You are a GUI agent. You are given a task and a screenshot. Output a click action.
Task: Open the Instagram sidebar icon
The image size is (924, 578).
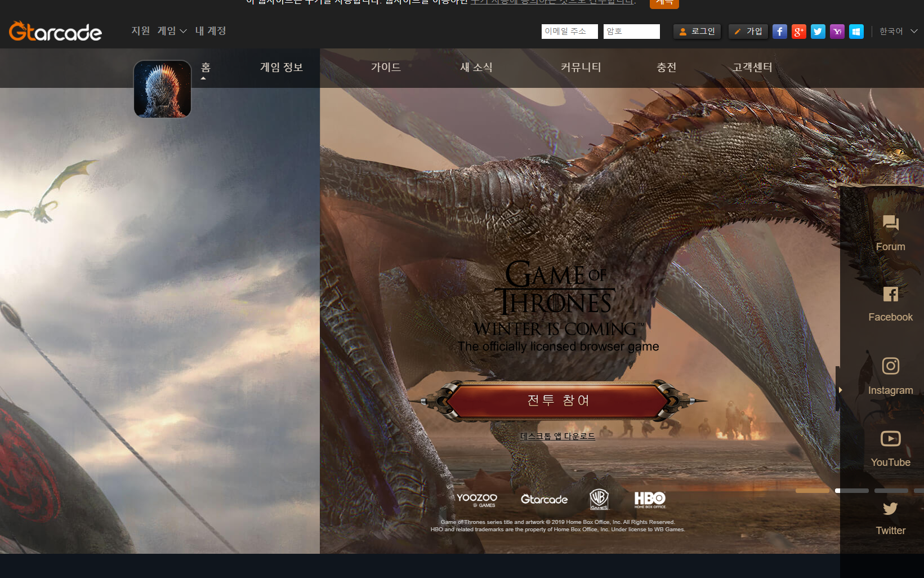click(x=890, y=376)
